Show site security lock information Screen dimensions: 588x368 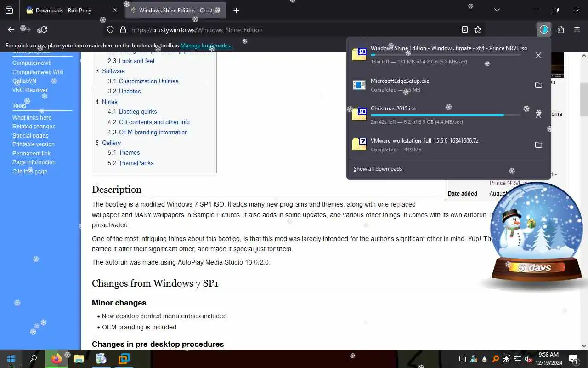123,29
